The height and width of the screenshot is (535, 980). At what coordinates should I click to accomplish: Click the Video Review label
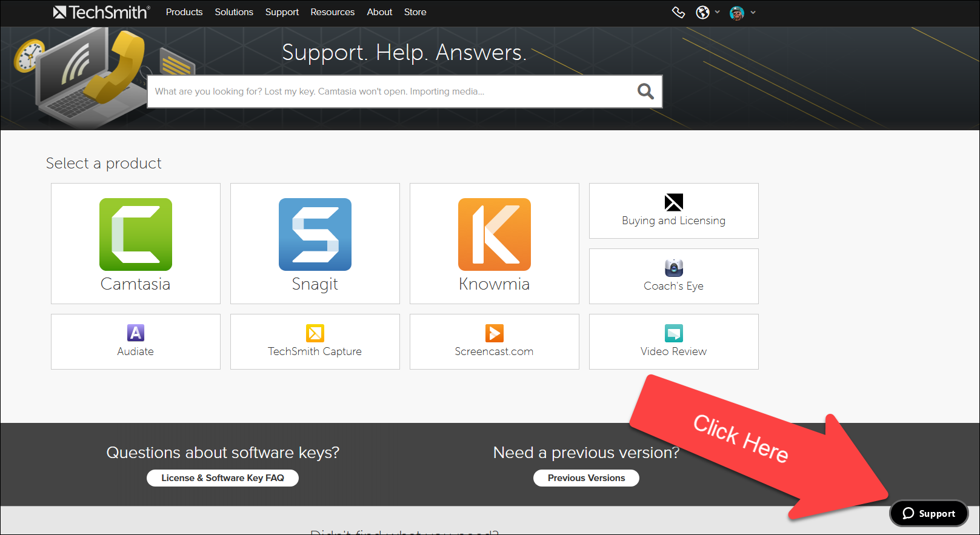coord(674,351)
